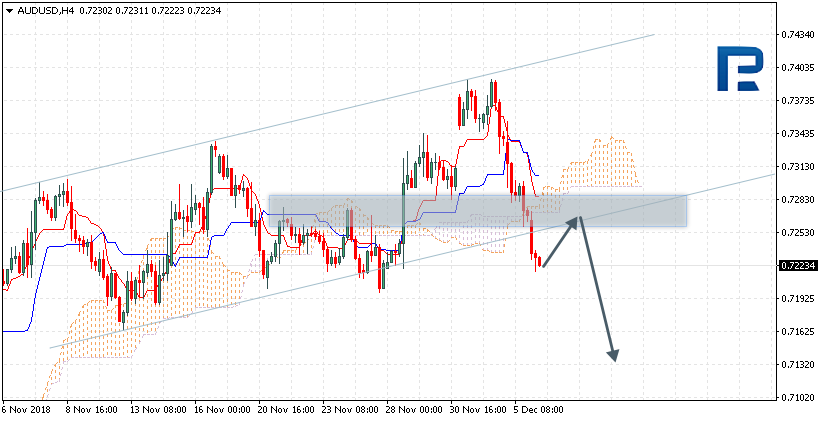Screen dimensions: 819x421
Task: Click the current price tag 0.72234 on axis
Action: pos(798,266)
